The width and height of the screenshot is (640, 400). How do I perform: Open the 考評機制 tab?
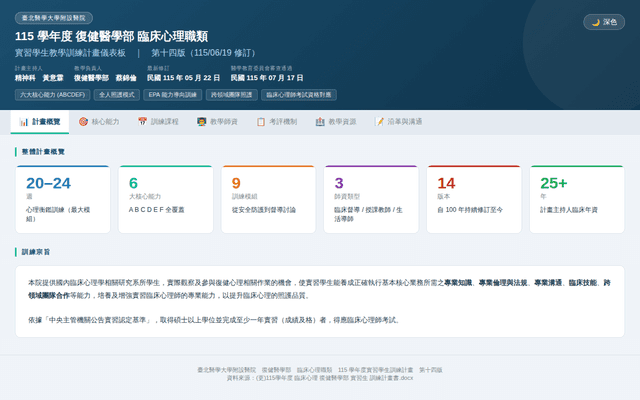(x=276, y=122)
